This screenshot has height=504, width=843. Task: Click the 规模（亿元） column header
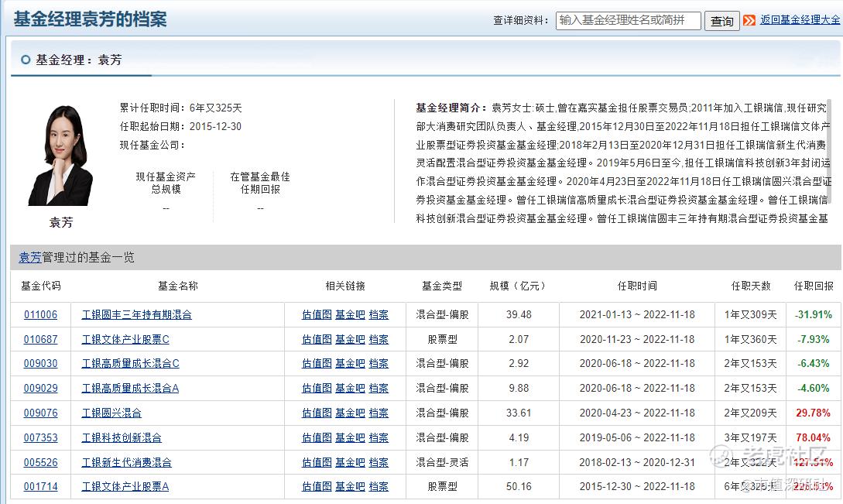pyautogui.click(x=519, y=286)
